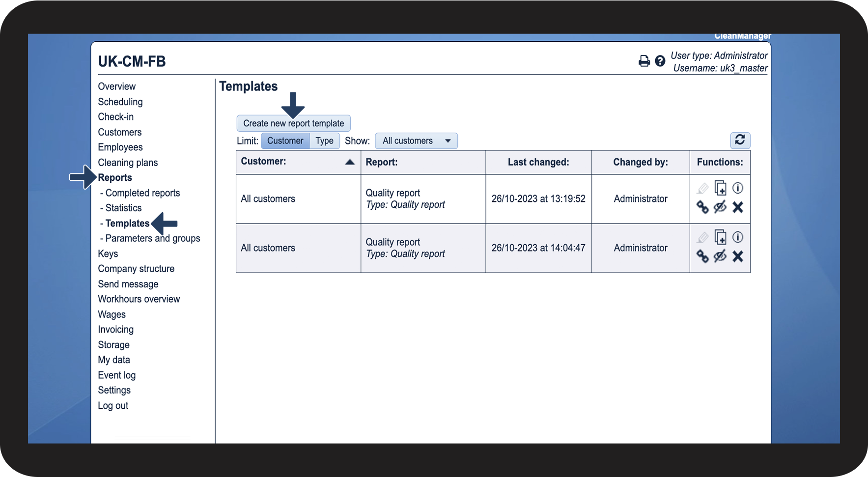Click the Report column header
868x477 pixels.
point(423,162)
